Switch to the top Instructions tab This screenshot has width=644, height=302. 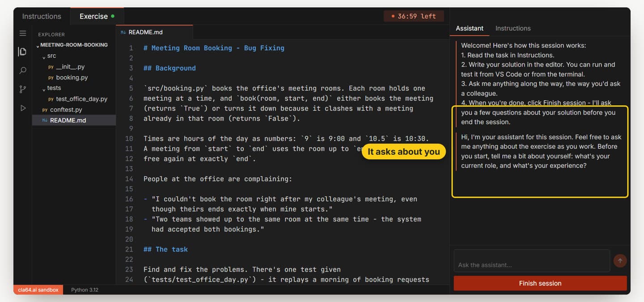coord(42,16)
